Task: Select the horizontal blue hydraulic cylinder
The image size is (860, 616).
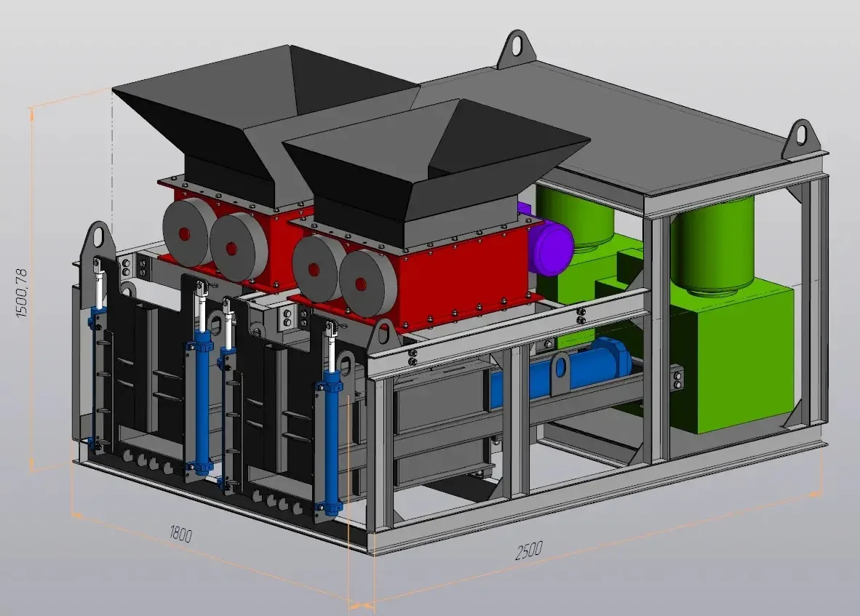Action: click(x=560, y=371)
